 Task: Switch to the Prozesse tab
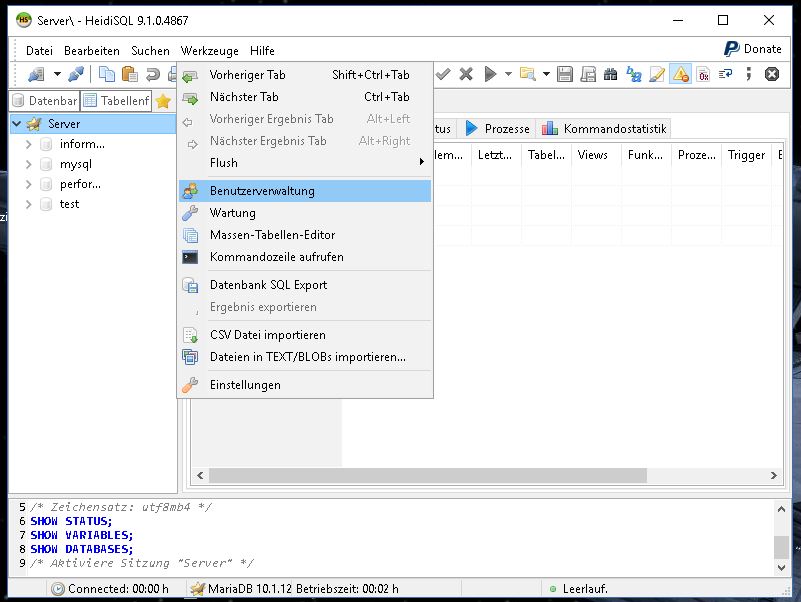[498, 129]
